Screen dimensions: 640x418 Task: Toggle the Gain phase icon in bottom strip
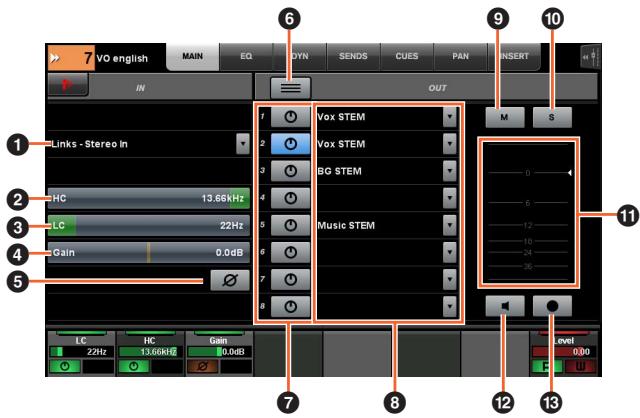coord(202,366)
